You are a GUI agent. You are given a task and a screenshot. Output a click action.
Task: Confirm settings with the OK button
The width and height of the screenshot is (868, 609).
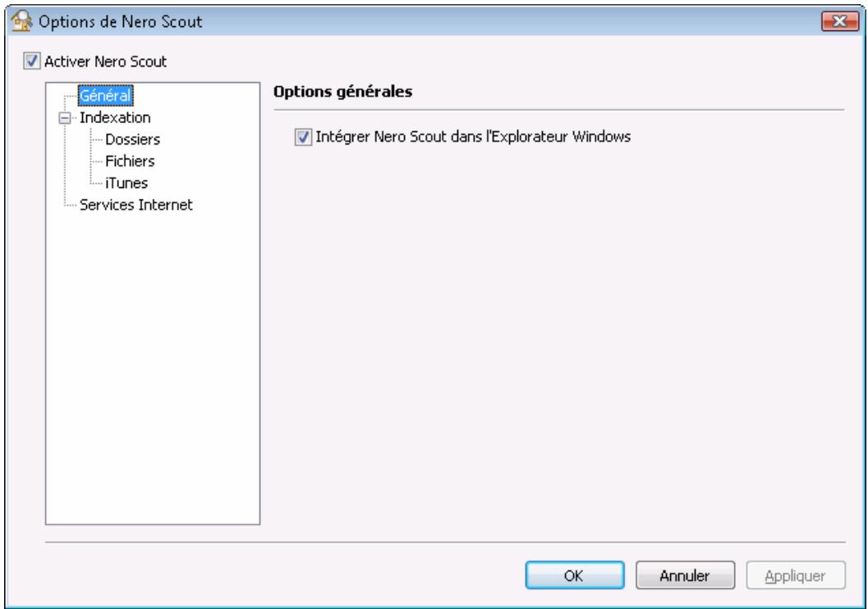[575, 575]
